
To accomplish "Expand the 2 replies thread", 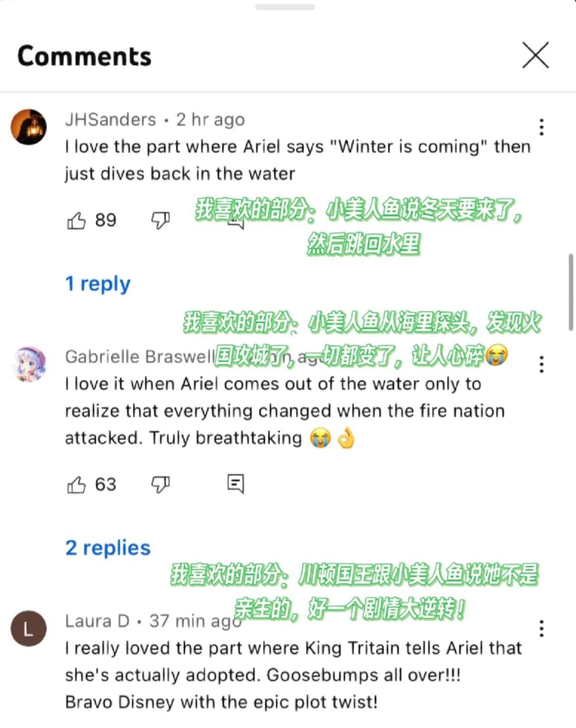I will (108, 548).
